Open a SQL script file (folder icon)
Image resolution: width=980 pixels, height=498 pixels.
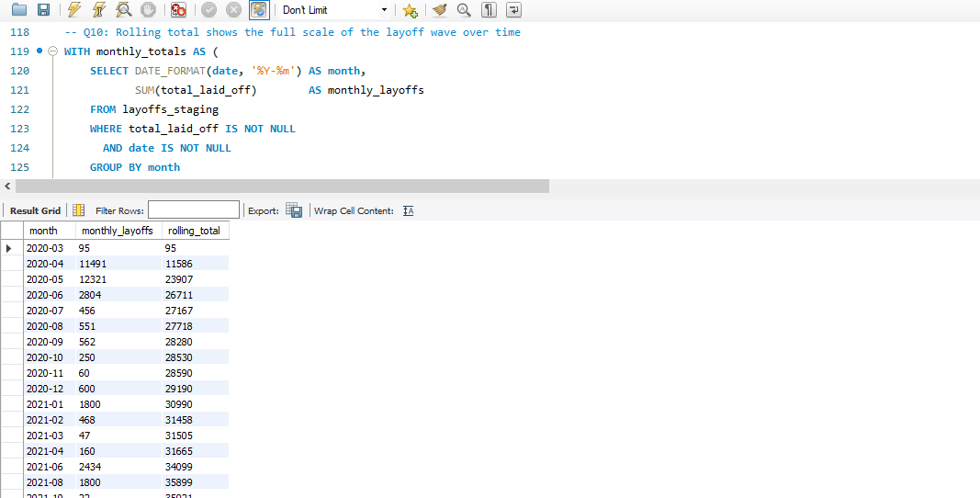19,9
